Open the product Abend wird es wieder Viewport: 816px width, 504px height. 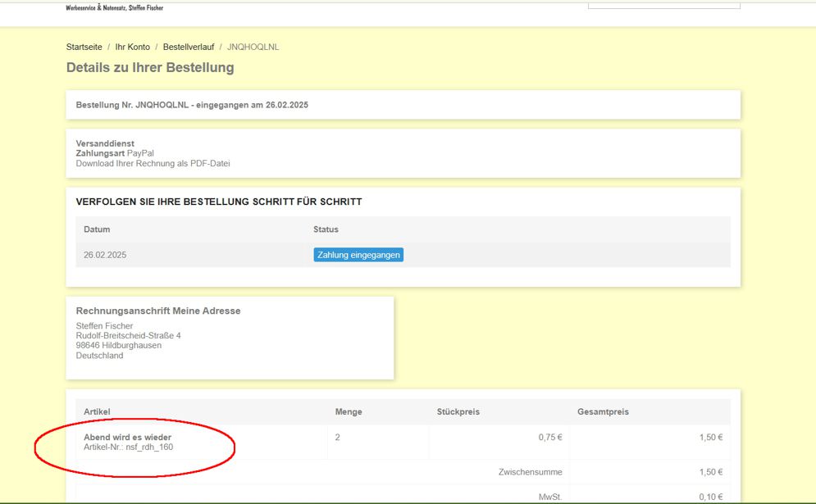[127, 438]
